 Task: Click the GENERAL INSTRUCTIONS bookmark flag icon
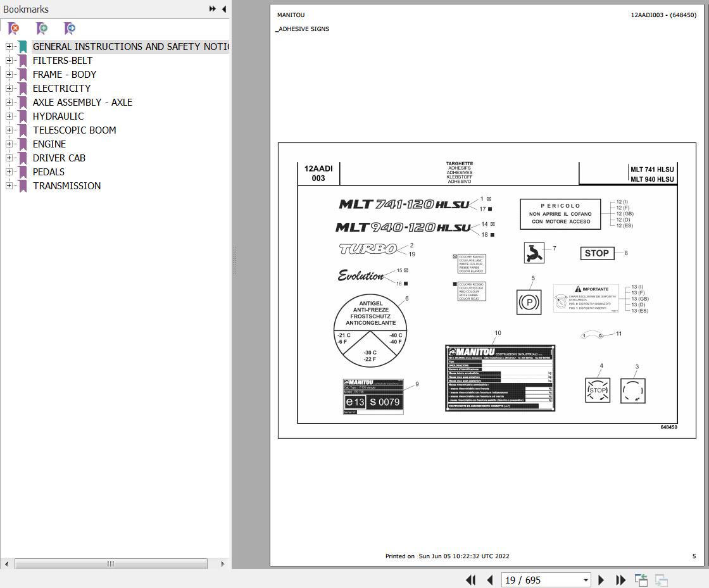(x=23, y=47)
